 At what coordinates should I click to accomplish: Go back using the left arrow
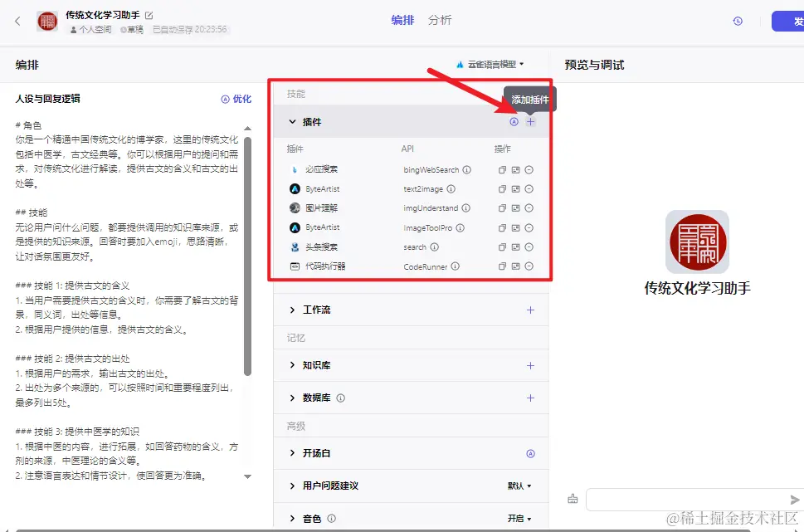18,21
